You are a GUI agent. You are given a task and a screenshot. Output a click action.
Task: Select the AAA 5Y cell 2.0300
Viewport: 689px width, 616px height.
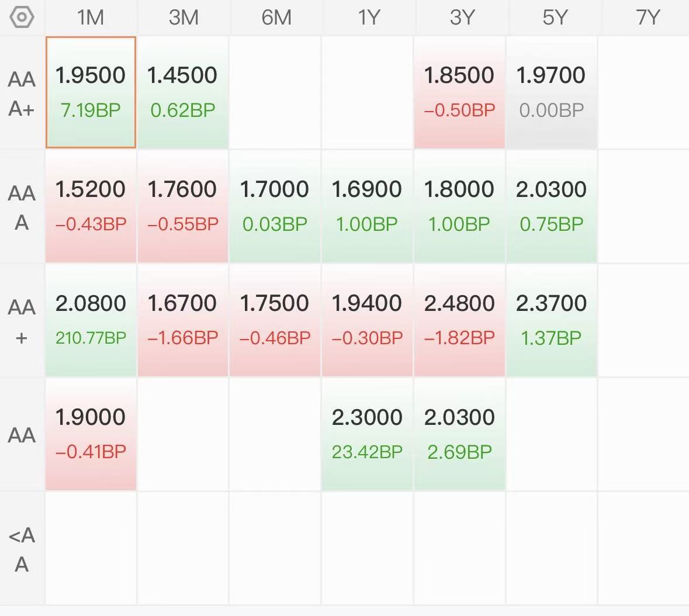[552, 206]
